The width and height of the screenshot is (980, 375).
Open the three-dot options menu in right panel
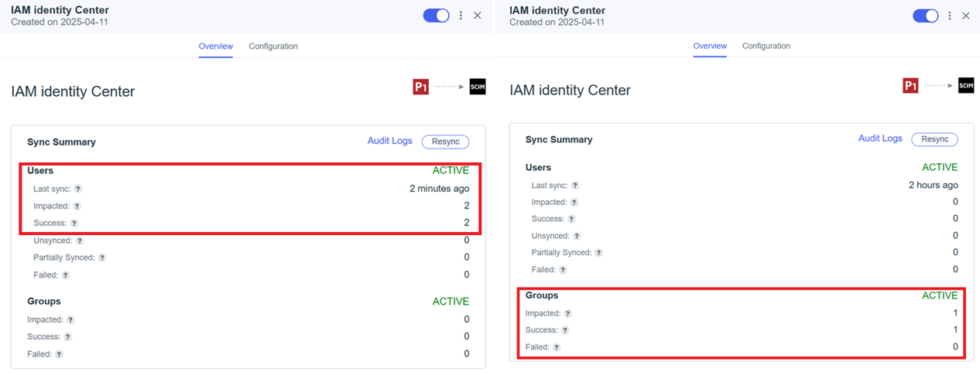coord(951,15)
